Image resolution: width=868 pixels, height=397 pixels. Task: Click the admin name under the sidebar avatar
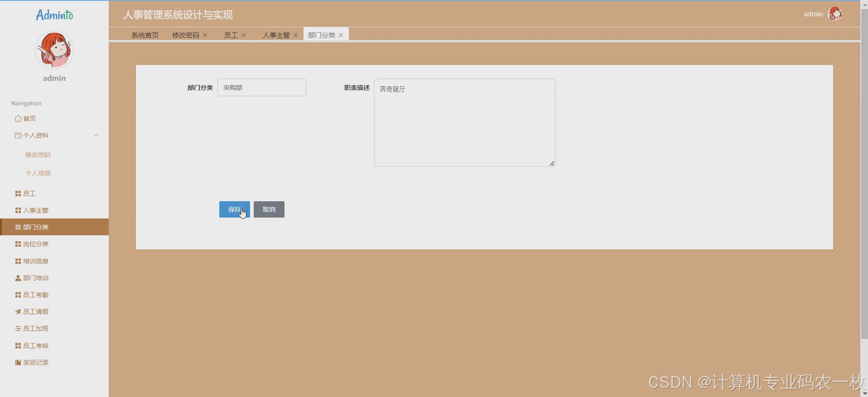click(x=54, y=78)
